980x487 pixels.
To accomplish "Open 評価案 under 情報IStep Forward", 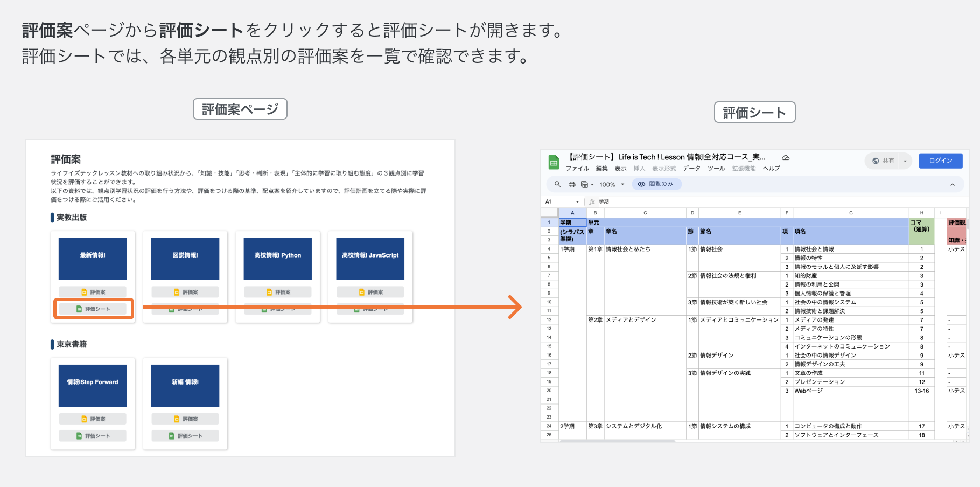I will click(93, 419).
